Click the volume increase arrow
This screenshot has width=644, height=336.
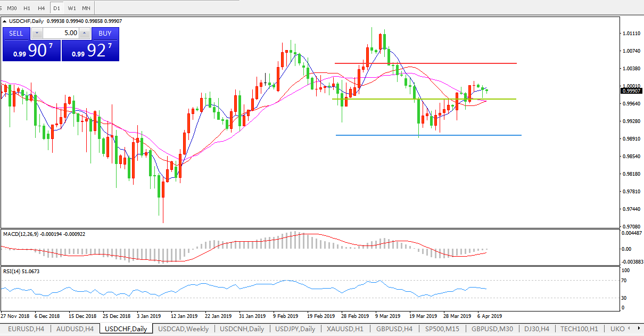(x=85, y=33)
